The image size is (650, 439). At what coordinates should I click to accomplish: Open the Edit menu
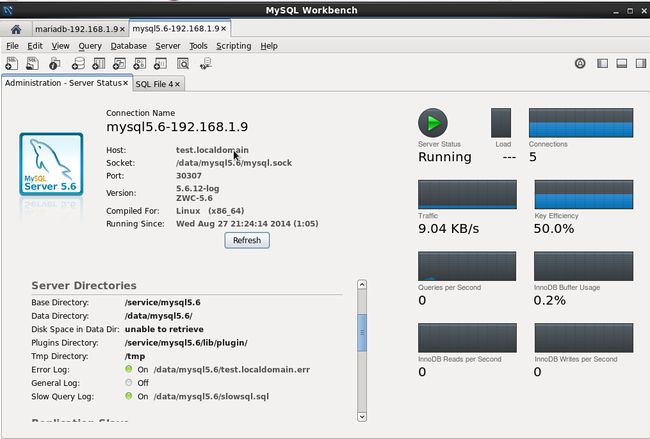[x=35, y=46]
